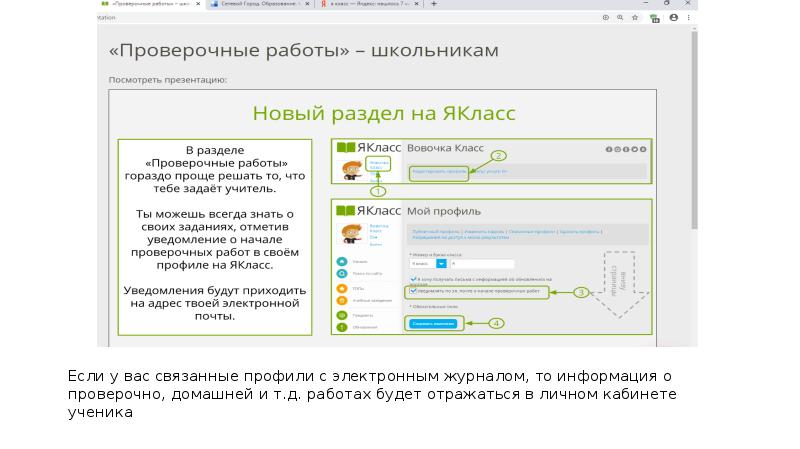Click the «Проверочные работы» – школьникам page heading
Viewport: 800px width, 449px height.
[x=304, y=51]
